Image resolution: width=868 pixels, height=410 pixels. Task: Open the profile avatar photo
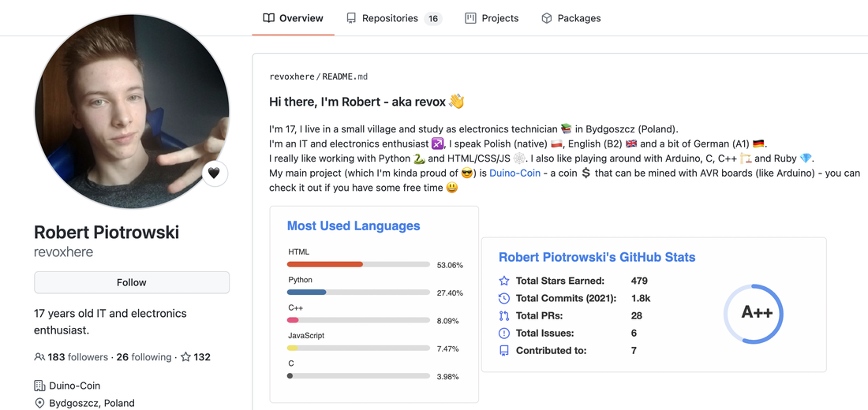point(132,112)
